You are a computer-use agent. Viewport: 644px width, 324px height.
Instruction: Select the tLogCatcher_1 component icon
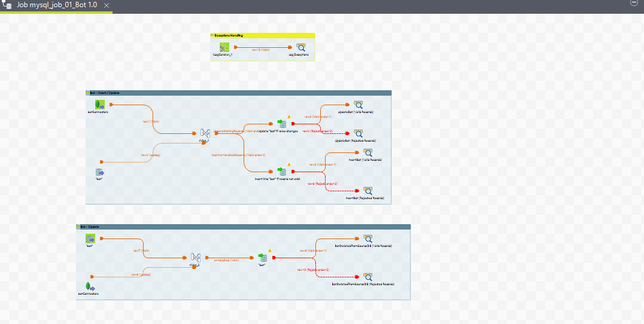224,47
